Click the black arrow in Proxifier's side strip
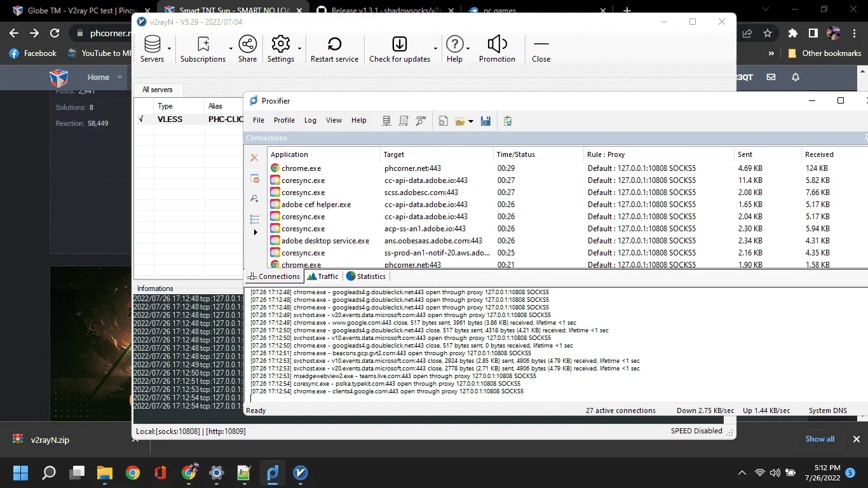Screen dimensions: 868x488 coord(255,233)
